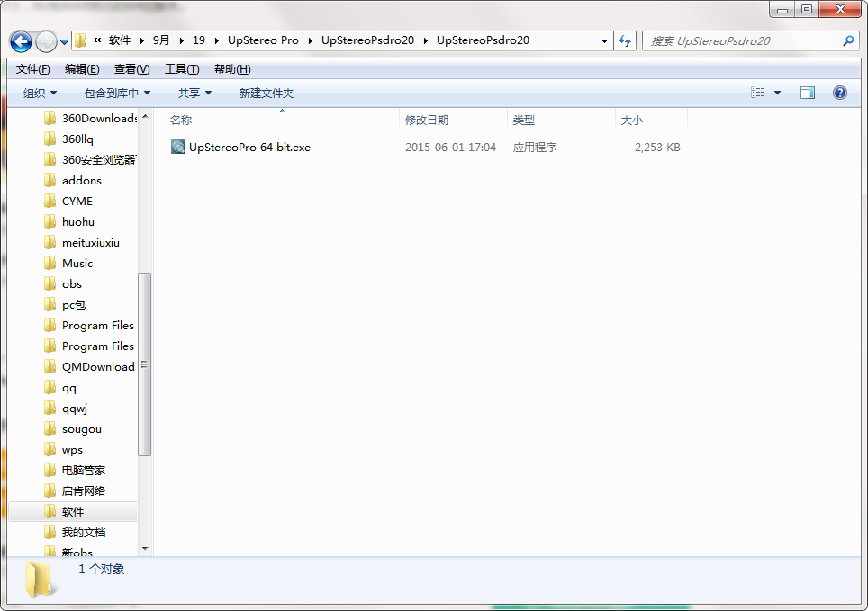Click the 电脑管家 folder icon
This screenshot has height=611, width=868.
tap(50, 470)
